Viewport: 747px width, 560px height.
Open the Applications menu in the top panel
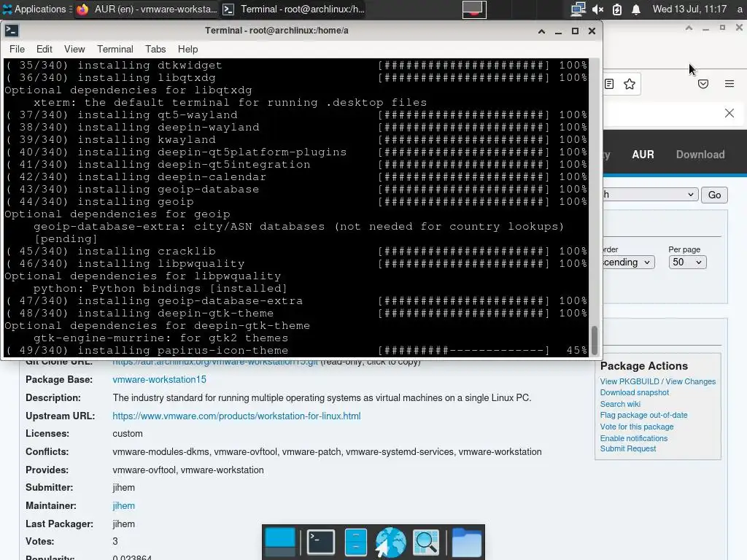point(34,9)
